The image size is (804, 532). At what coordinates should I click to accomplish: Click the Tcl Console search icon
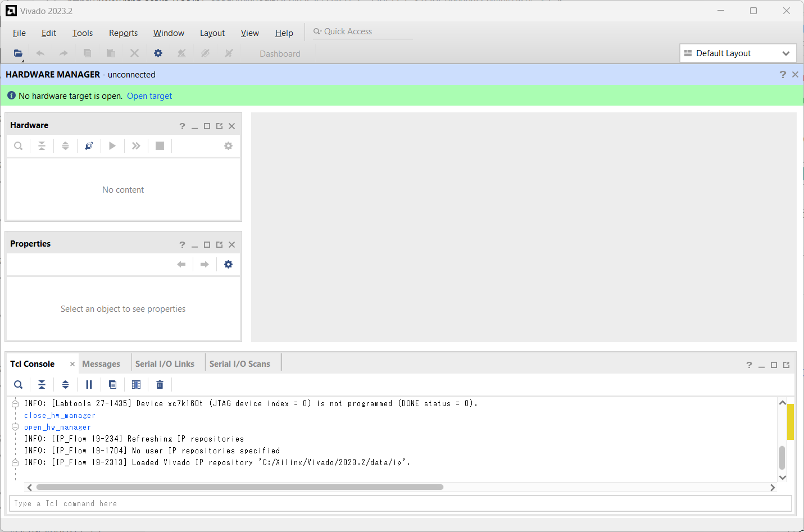(18, 385)
